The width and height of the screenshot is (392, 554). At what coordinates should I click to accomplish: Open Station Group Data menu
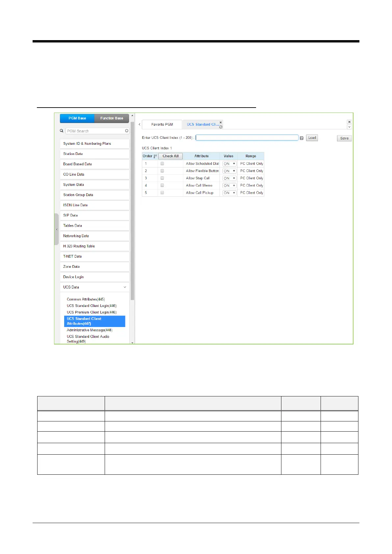tap(94, 195)
